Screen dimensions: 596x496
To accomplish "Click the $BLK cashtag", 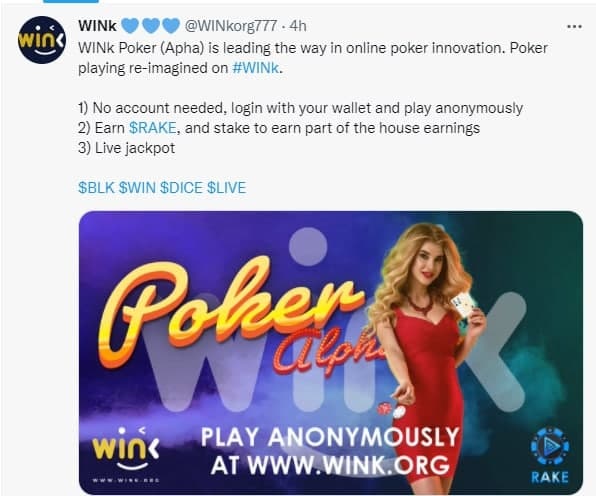I will point(96,188).
